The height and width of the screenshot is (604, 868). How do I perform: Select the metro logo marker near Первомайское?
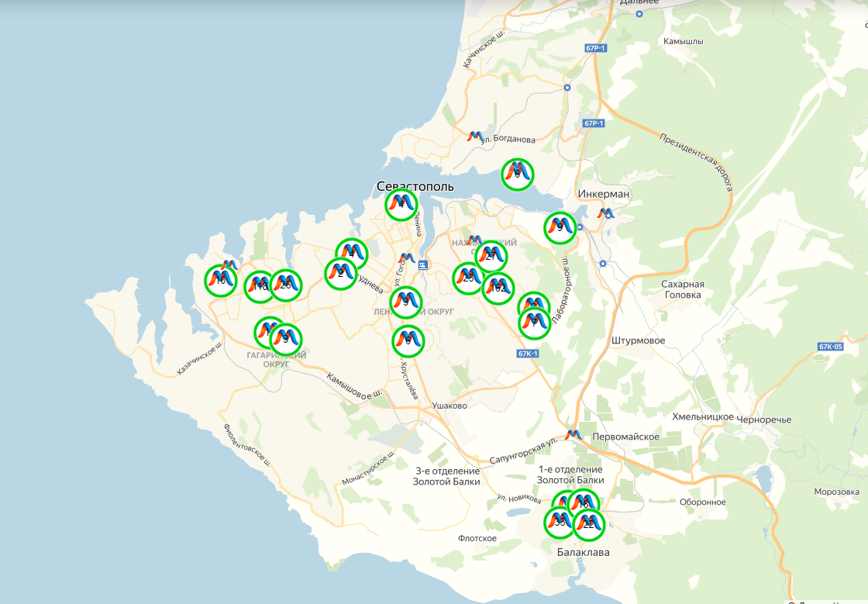pos(573,436)
